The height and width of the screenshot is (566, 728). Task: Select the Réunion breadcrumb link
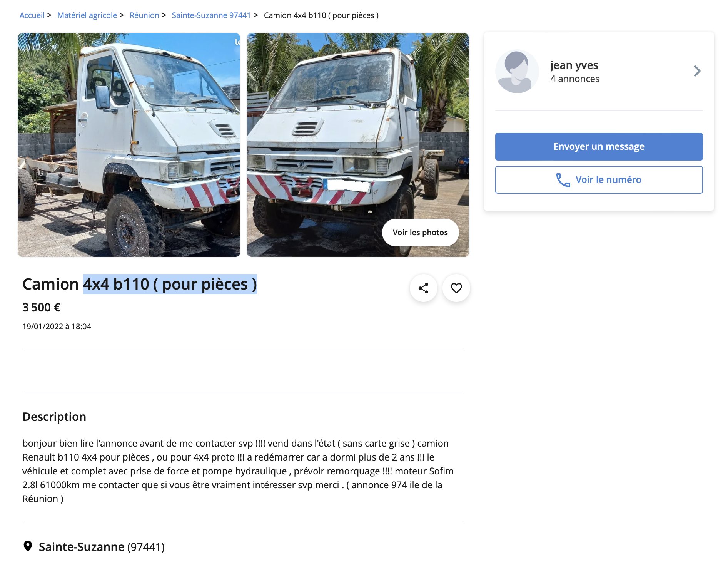click(144, 15)
